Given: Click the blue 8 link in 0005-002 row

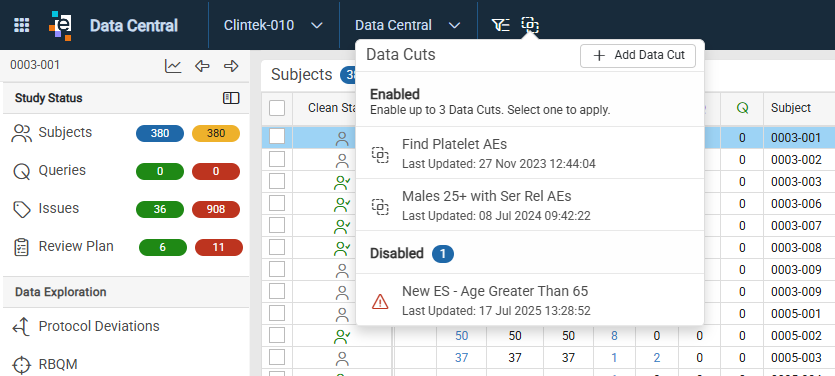Looking at the screenshot, I should coord(615,336).
